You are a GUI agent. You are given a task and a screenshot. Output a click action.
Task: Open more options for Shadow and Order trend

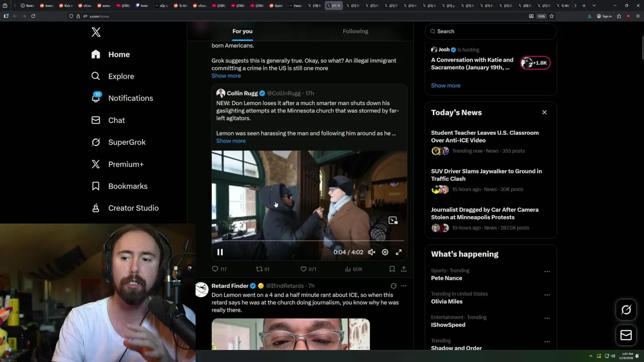point(547,341)
